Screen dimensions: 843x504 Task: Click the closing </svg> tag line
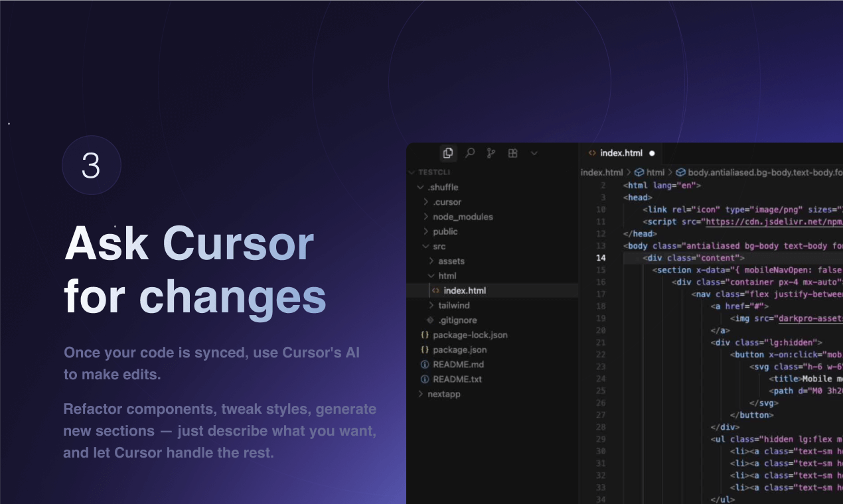763,403
